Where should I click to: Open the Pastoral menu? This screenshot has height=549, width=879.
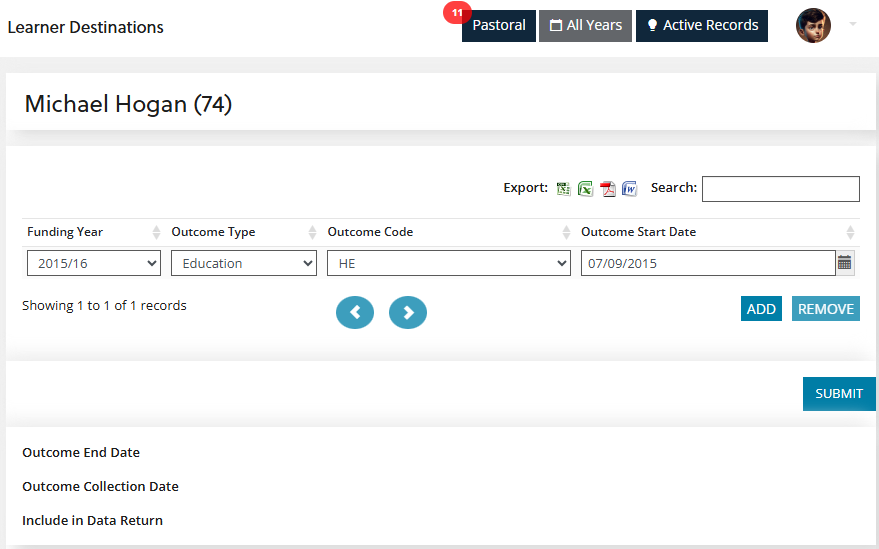coord(498,26)
